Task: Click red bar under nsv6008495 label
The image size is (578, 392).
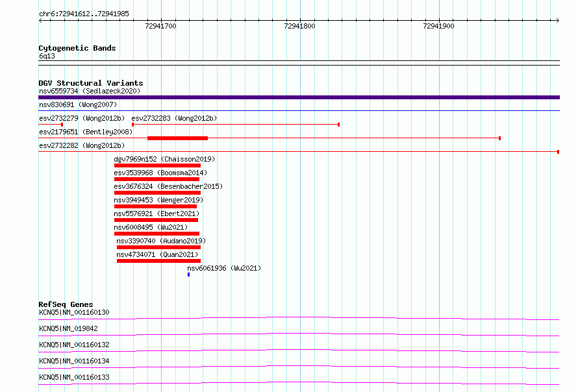Action: click(157, 234)
